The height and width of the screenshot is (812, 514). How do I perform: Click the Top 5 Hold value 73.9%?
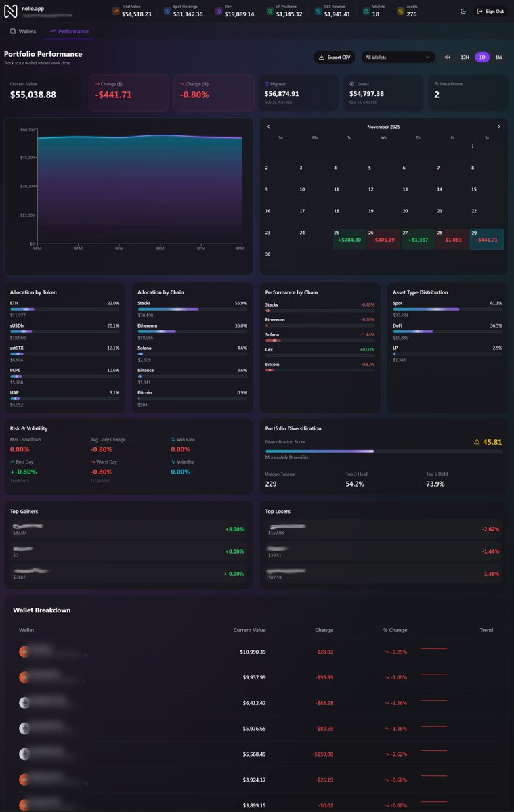click(x=435, y=484)
